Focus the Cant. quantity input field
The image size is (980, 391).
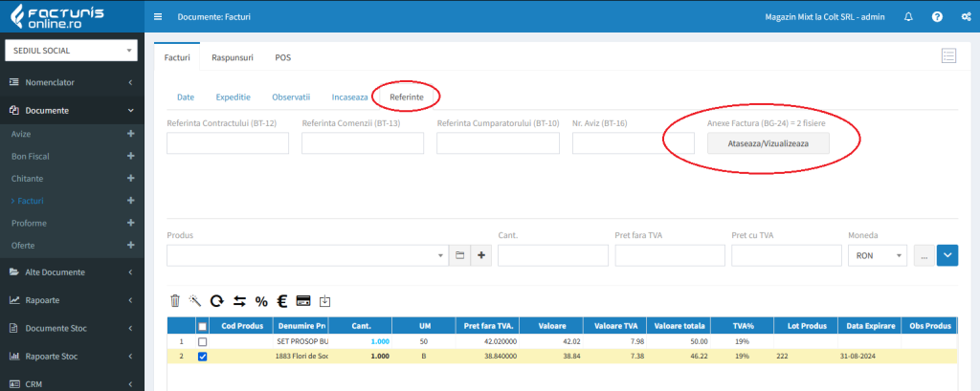(x=553, y=255)
